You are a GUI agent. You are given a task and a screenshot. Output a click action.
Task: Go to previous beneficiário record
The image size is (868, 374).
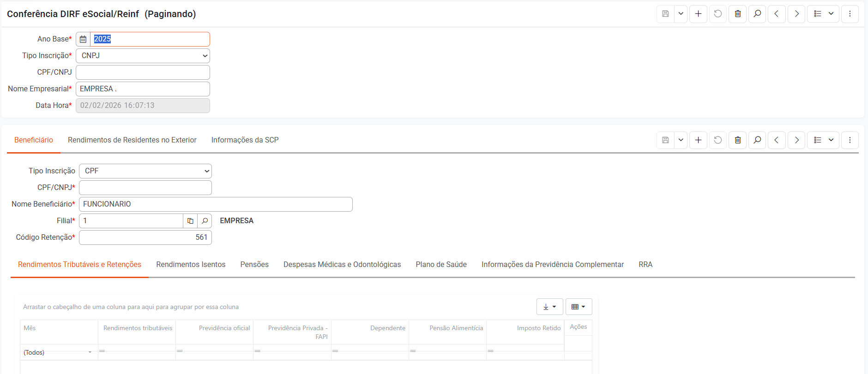[777, 140]
